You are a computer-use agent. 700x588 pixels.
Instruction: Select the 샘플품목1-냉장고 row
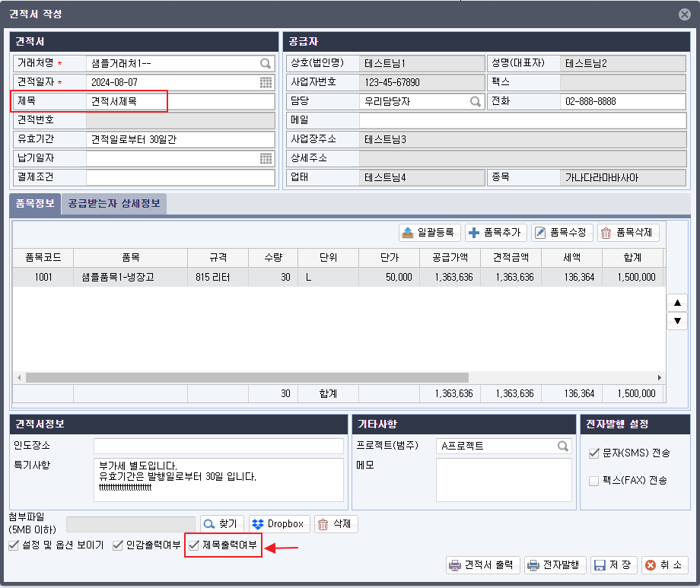(339, 277)
